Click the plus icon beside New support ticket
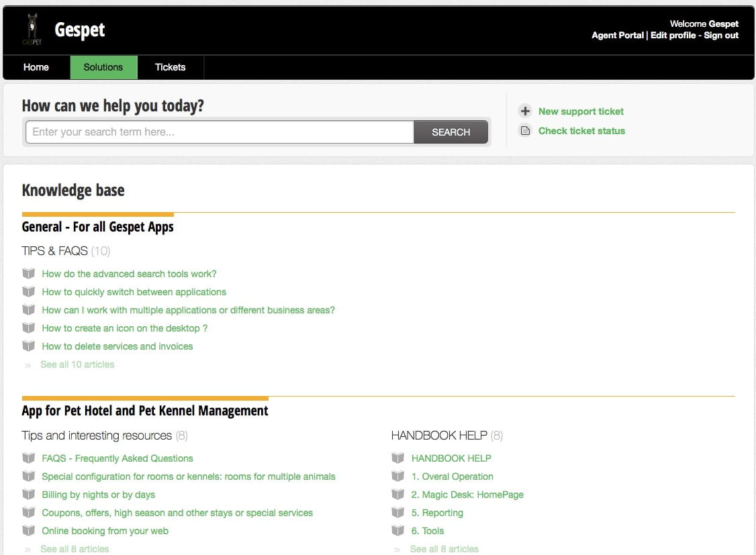This screenshot has height=555, width=756. [525, 111]
